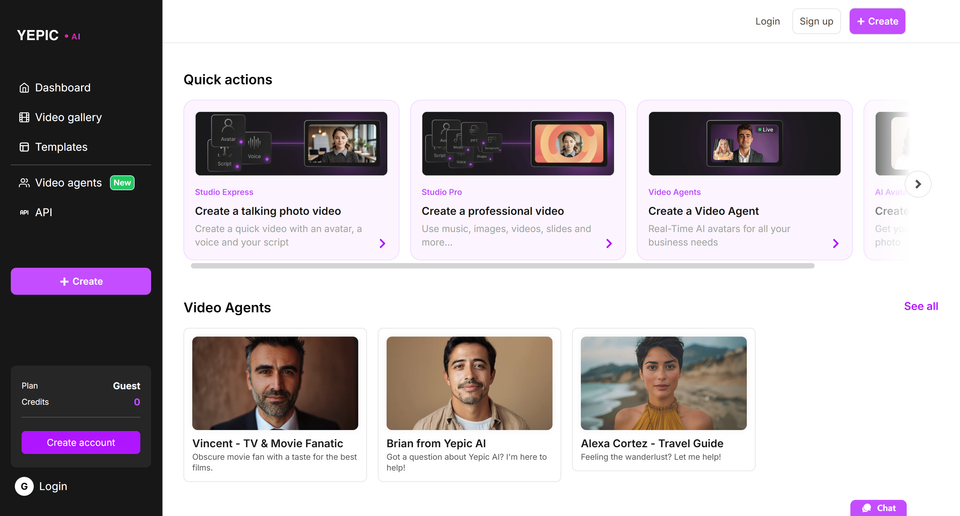Screen dimensions: 960x516
Task: Open the Create a Video Agent arrow
Action: tap(836, 243)
